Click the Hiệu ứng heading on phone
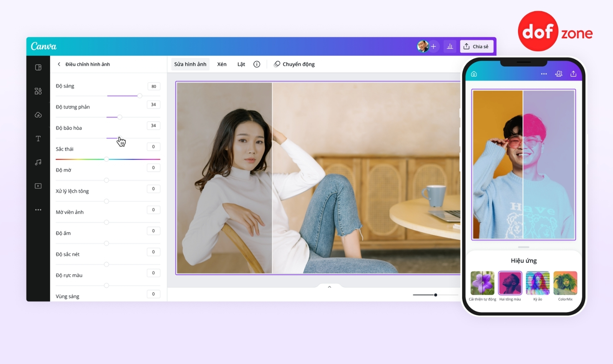The image size is (613, 364). [524, 261]
